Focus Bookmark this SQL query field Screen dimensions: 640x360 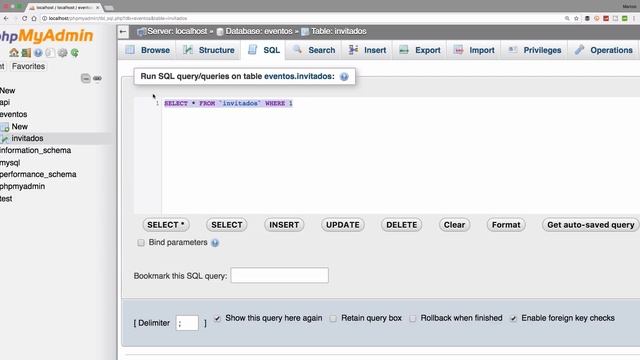(280, 276)
